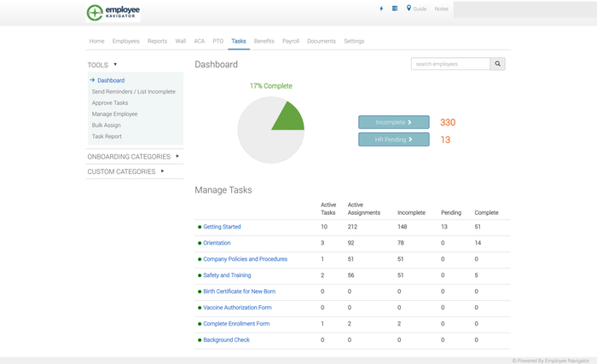The height and width of the screenshot is (364, 597).
Task: Click the 330 incomplete count
Action: [x=448, y=122]
